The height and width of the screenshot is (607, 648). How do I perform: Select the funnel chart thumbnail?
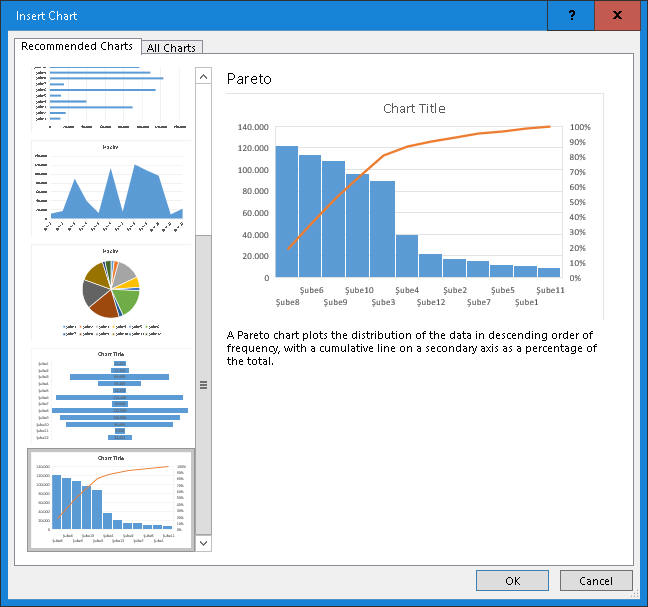point(110,396)
